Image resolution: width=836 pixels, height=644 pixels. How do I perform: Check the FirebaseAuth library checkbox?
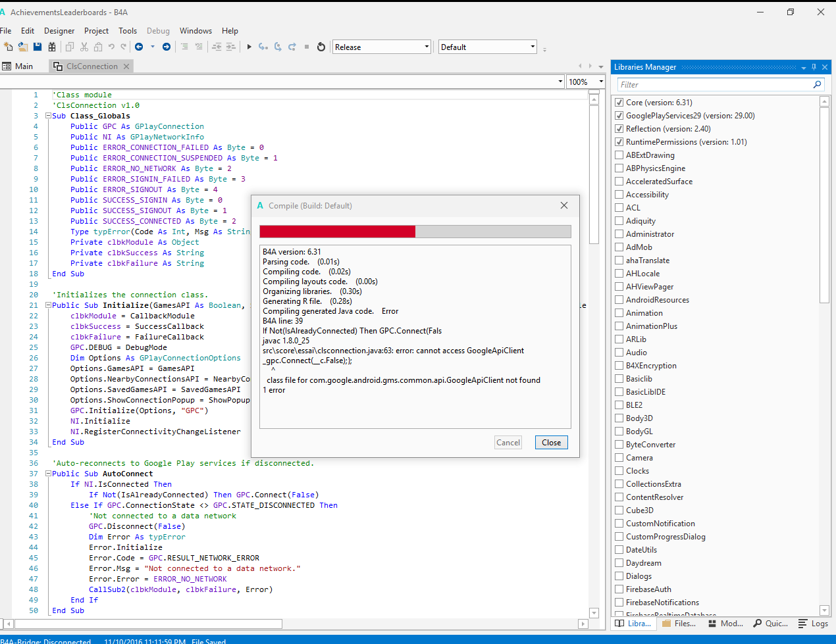click(x=619, y=589)
